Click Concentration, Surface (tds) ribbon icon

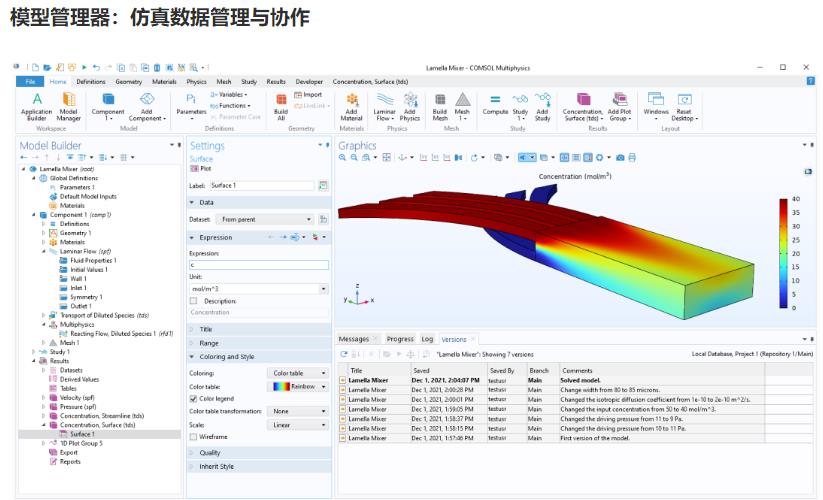584,100
